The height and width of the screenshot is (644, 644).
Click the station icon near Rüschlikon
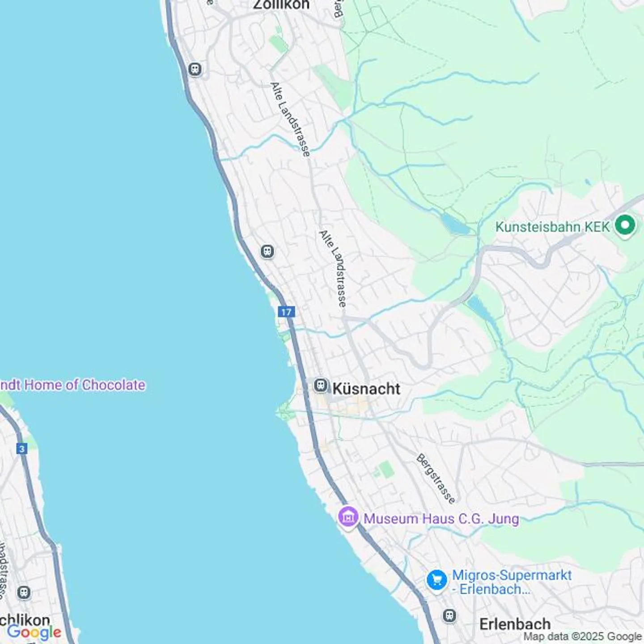click(x=24, y=593)
